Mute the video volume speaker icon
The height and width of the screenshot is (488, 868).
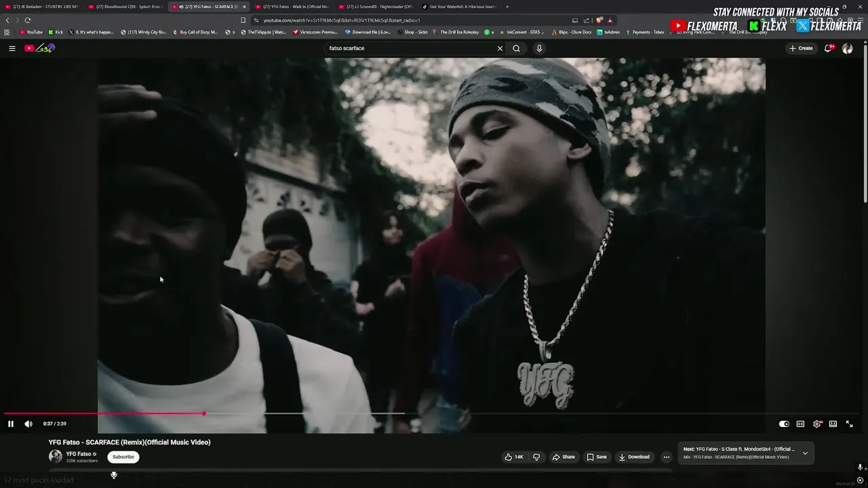click(28, 424)
